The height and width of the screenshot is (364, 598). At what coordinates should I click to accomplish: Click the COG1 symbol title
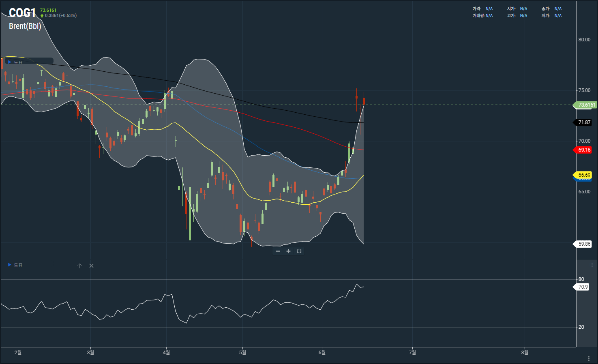tap(22, 13)
